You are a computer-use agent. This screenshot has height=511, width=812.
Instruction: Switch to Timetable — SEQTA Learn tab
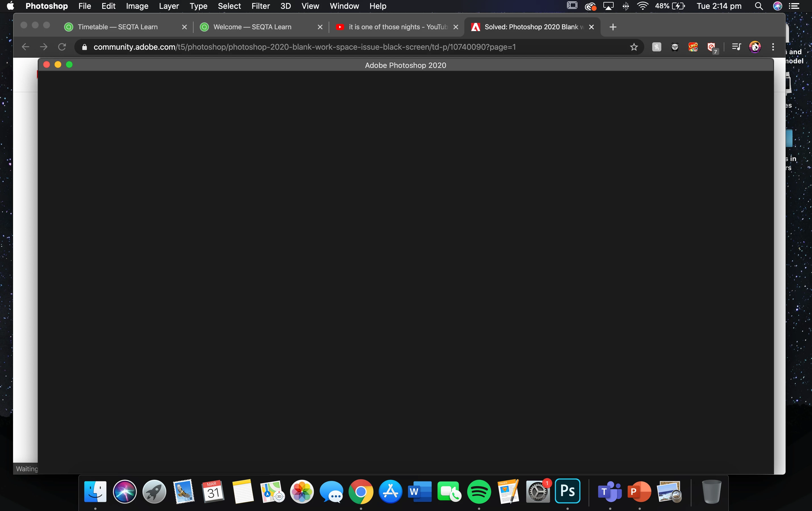(x=118, y=27)
